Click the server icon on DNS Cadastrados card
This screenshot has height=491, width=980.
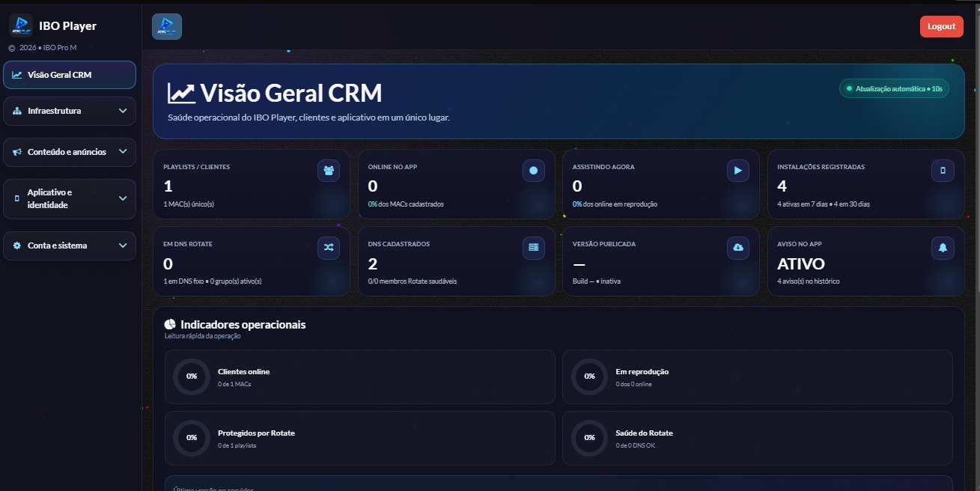point(533,248)
